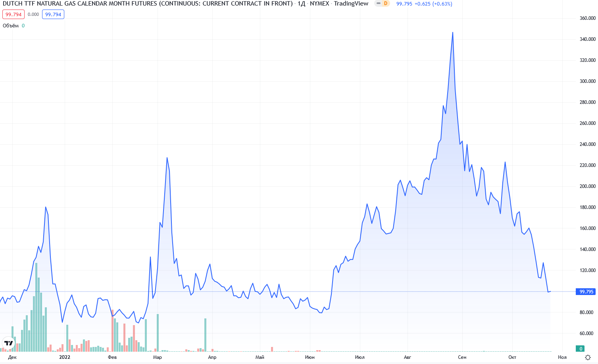598x364 pixels.
Task: Click the Авг month on time axis
Action: pyautogui.click(x=408, y=357)
